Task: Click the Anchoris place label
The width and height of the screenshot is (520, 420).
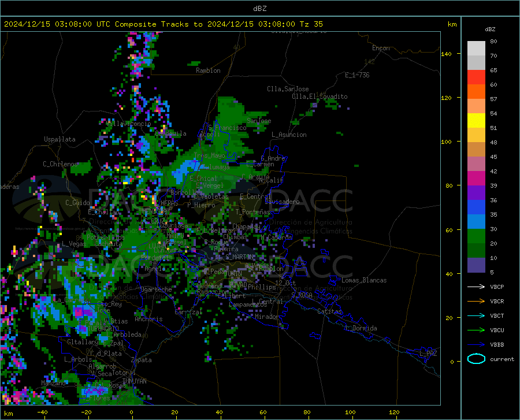Action: 148,319
